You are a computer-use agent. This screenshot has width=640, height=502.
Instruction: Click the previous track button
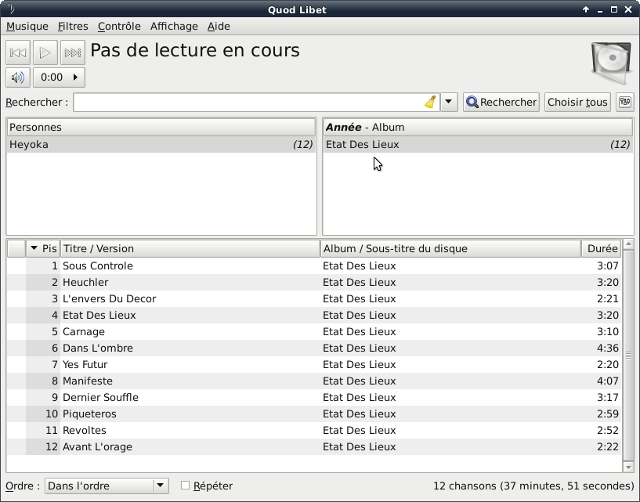[x=18, y=52]
